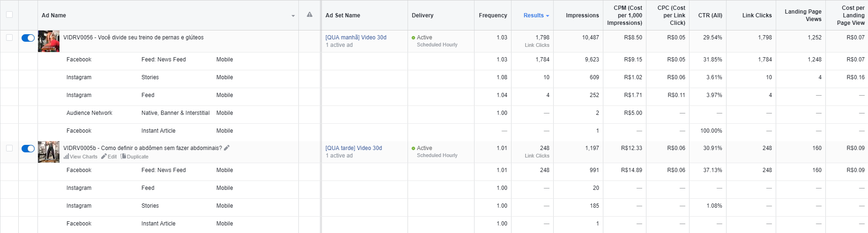Open the [QUA tarde] Video 30d link

pyautogui.click(x=354, y=148)
